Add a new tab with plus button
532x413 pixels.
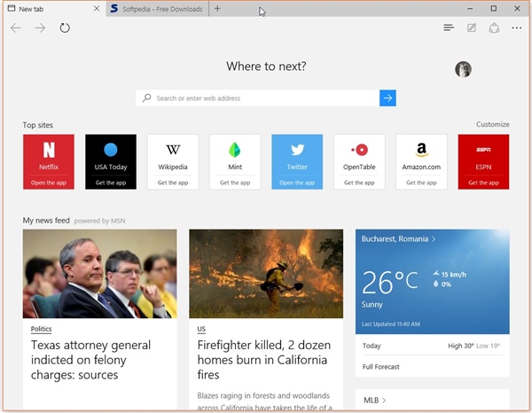pyautogui.click(x=218, y=9)
